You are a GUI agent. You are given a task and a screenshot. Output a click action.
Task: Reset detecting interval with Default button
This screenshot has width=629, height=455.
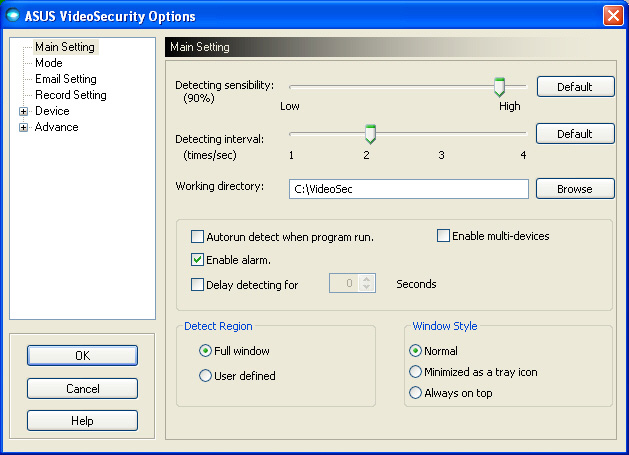point(575,134)
